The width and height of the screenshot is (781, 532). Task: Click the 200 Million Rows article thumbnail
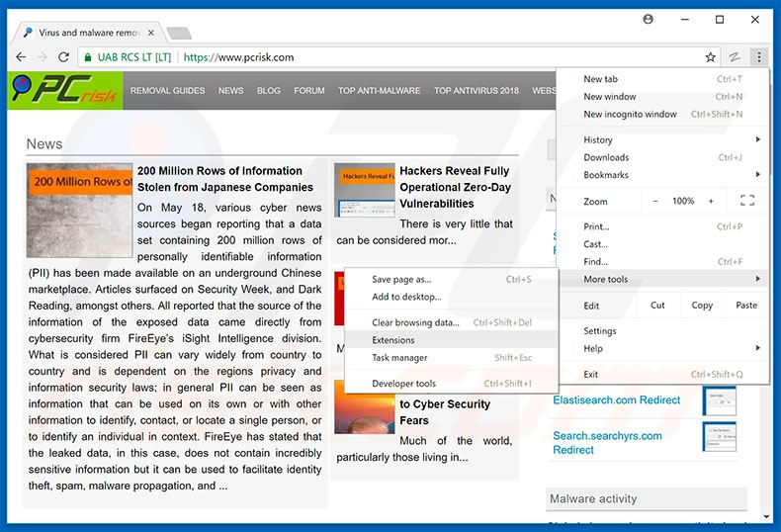79,211
